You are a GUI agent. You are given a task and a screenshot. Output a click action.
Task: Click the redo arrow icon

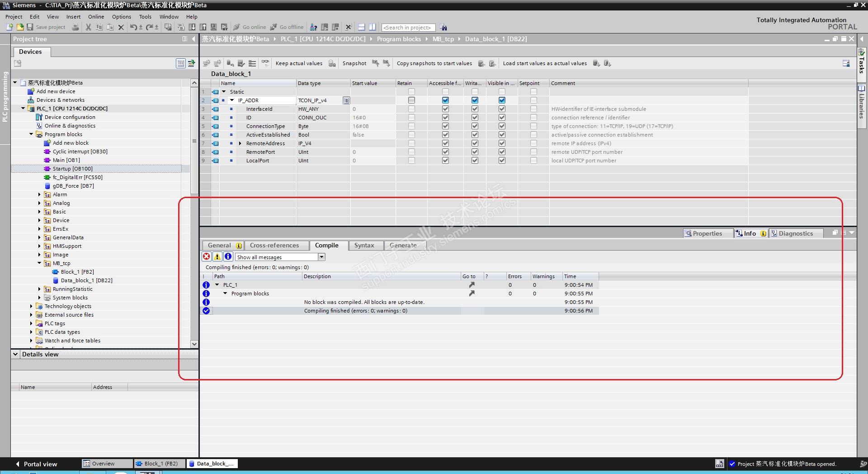coord(149,27)
